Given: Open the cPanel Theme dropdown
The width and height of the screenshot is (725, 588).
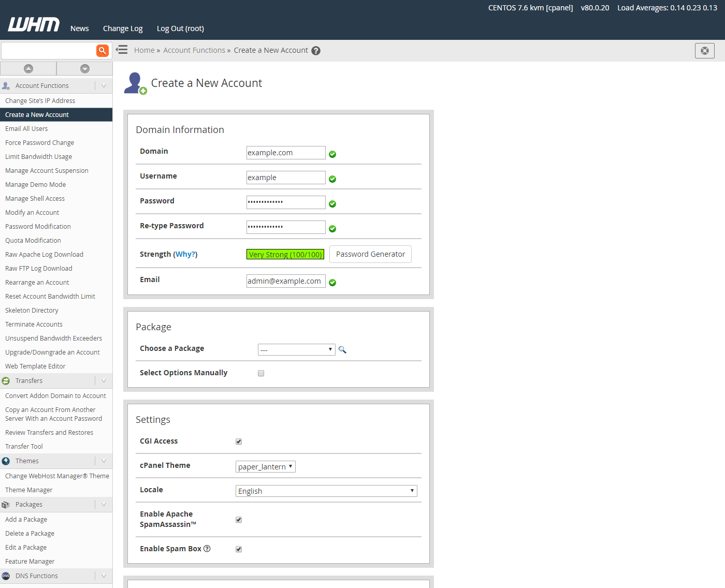Looking at the screenshot, I should click(265, 466).
